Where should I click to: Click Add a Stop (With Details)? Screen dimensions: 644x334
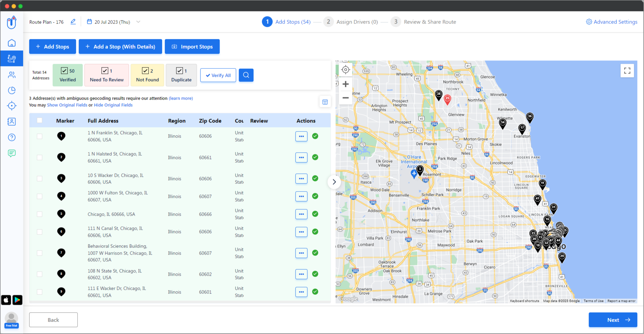tap(120, 47)
